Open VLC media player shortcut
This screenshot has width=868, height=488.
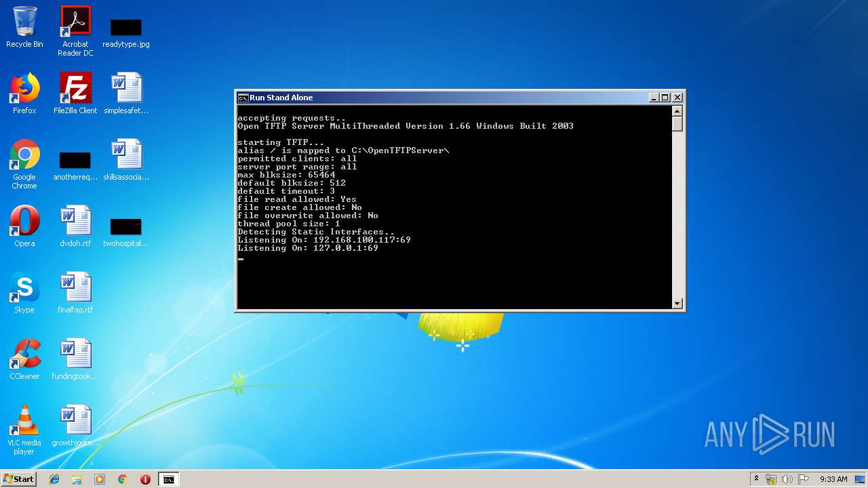coord(24,430)
